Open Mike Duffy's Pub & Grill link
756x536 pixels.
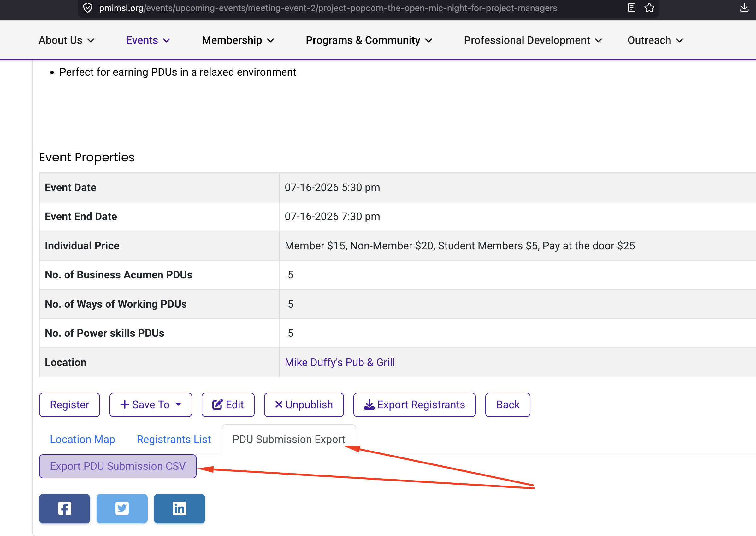click(x=340, y=362)
